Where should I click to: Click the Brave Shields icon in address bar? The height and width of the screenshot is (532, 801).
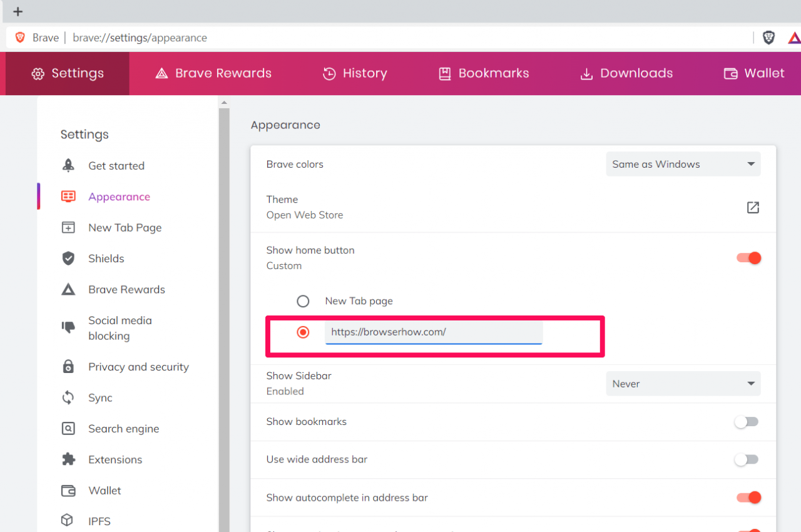click(x=768, y=37)
